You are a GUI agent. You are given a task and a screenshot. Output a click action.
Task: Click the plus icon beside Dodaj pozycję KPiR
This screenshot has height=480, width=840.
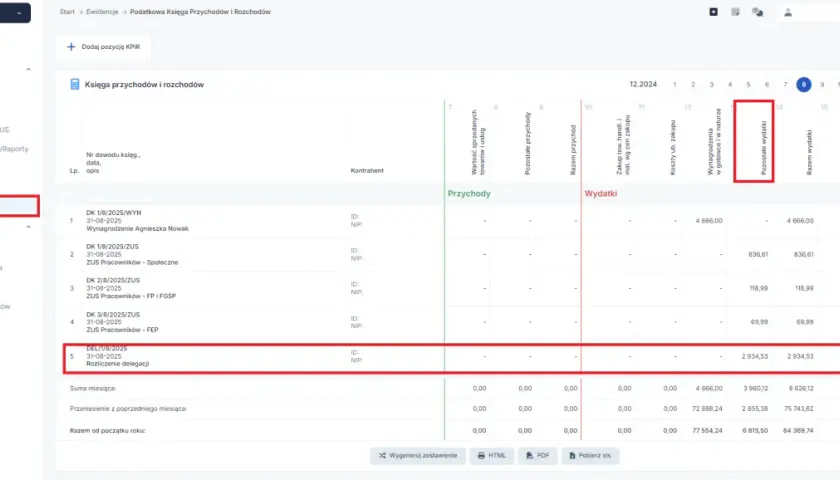[x=71, y=47]
